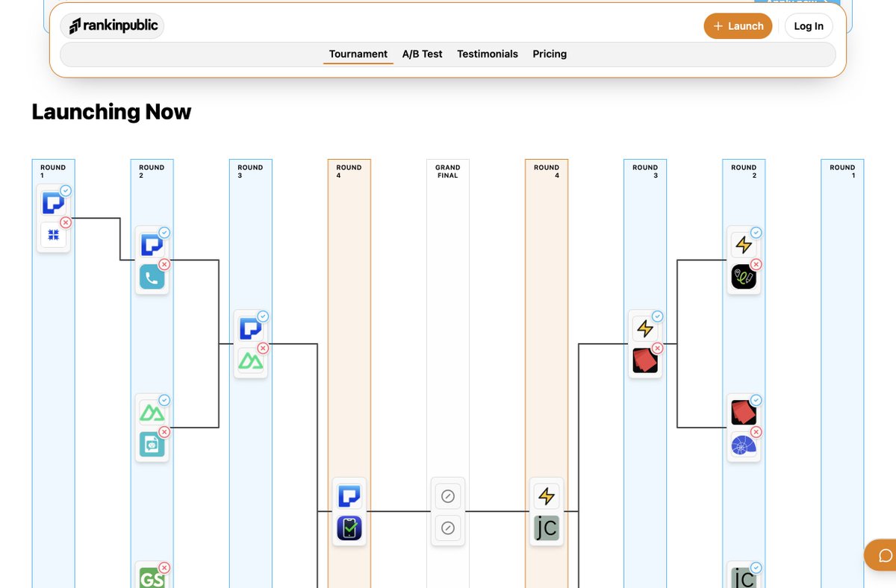The width and height of the screenshot is (896, 588).
Task: Open the orange chat widget bubble
Action: pos(885,555)
